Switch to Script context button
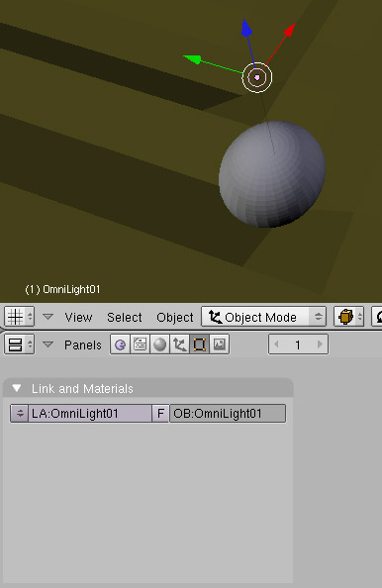382x588 pixels. (140, 344)
